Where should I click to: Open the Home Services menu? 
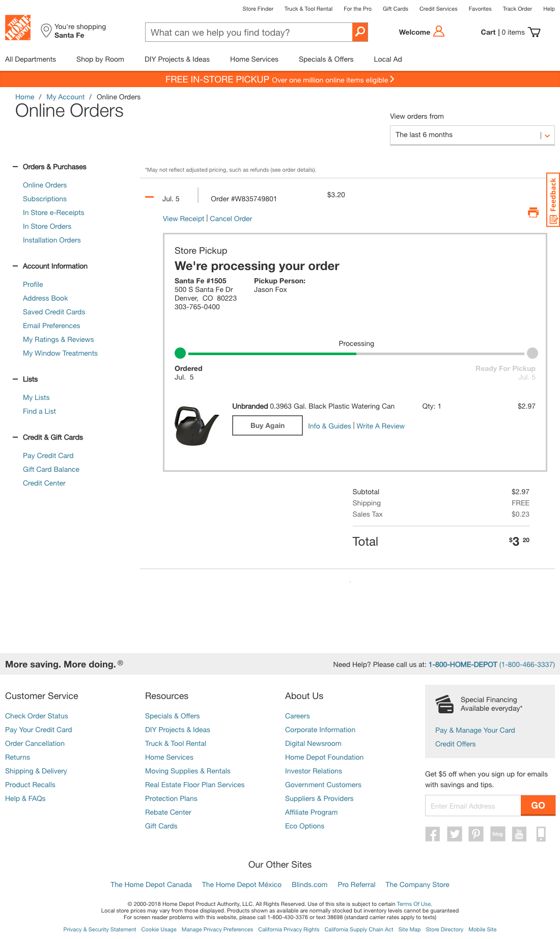pyautogui.click(x=254, y=59)
